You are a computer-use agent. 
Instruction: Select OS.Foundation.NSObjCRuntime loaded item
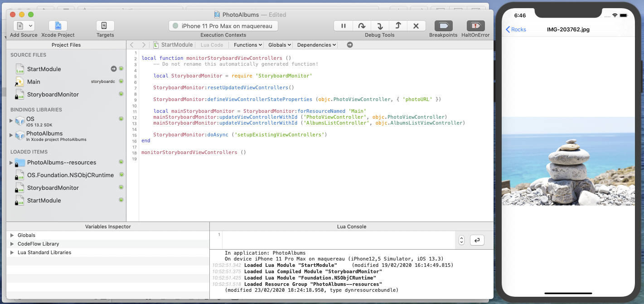click(x=70, y=175)
